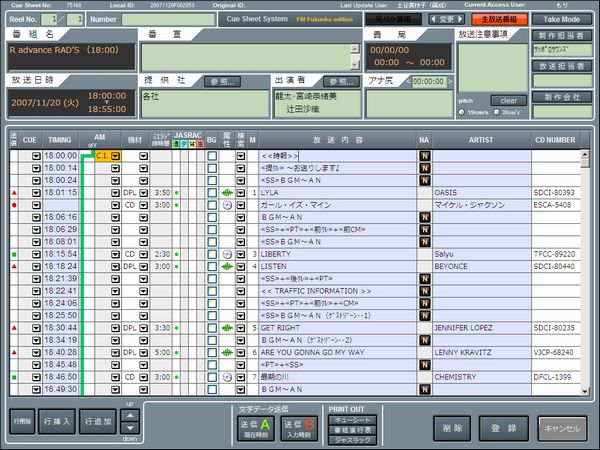The width and height of the screenshot is (600, 450).
Task: Click green square marker in LIBERTY row
Action: pyautogui.click(x=14, y=254)
